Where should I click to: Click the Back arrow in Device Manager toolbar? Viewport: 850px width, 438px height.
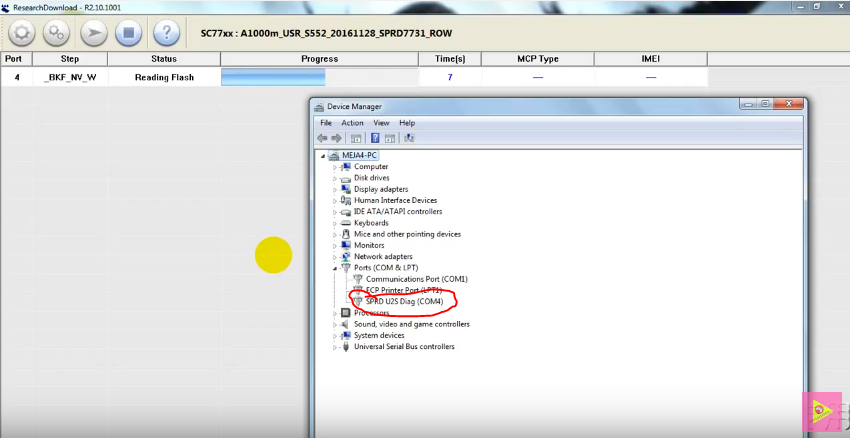pos(323,138)
